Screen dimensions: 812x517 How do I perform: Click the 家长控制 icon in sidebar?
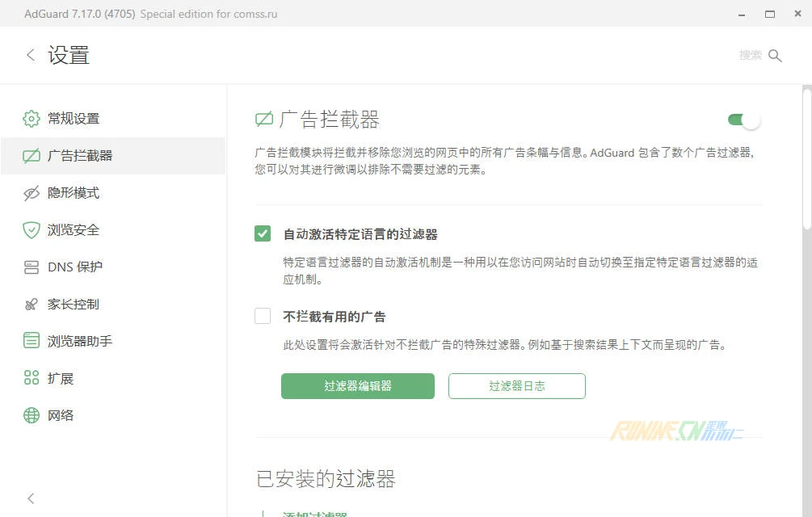[32, 305]
